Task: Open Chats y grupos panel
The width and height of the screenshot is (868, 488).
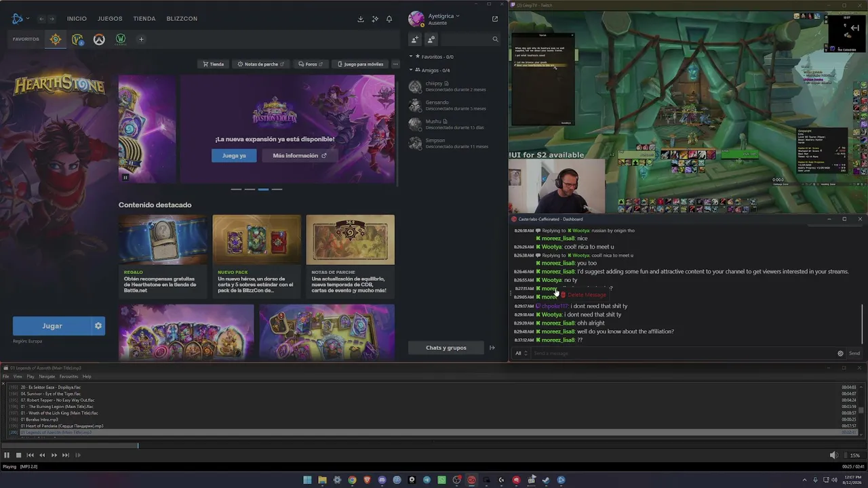Action: pos(446,348)
